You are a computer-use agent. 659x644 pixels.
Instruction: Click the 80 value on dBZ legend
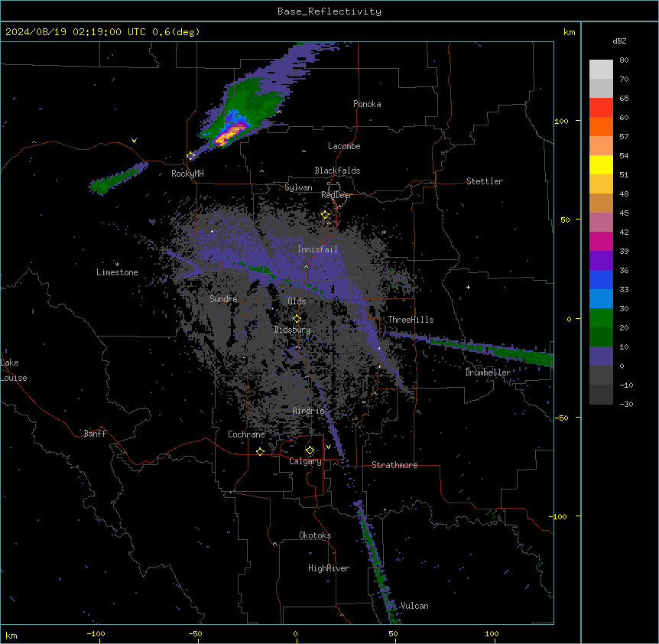point(624,60)
